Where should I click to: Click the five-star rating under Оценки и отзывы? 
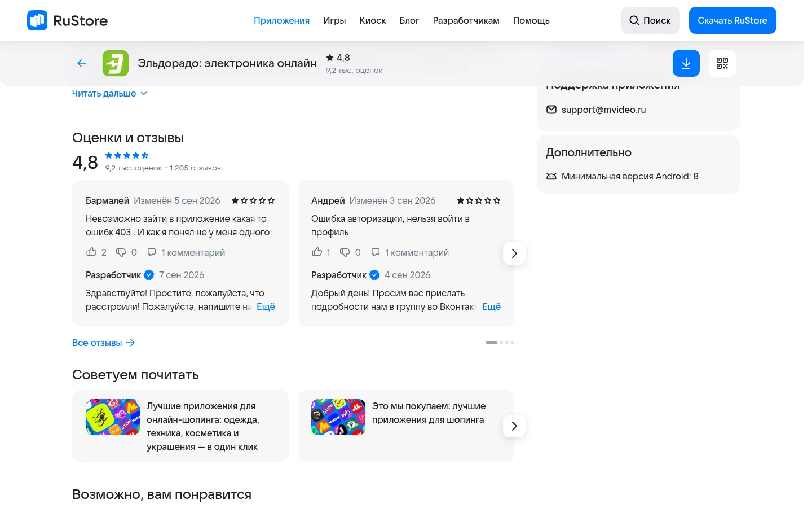pos(127,155)
